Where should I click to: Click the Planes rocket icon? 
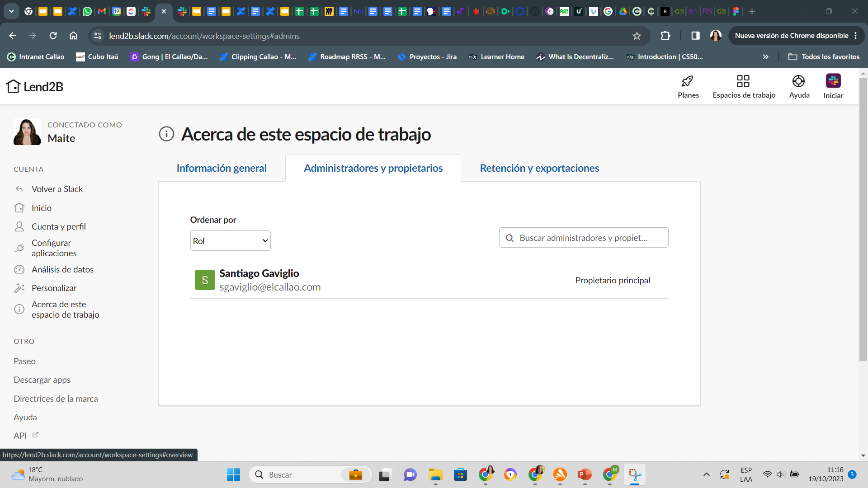(x=688, y=81)
